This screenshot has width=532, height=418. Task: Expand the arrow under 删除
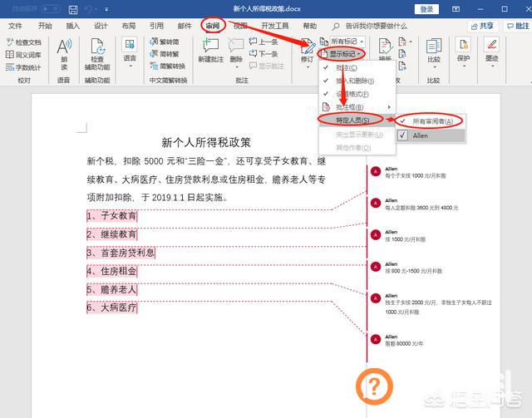point(236,67)
